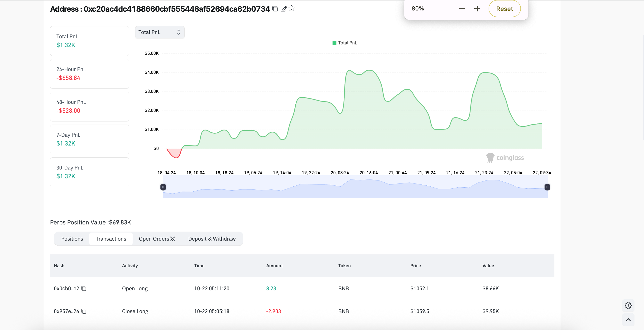The height and width of the screenshot is (330, 644).
Task: Go to Deposit & Withdraw tab
Action: [x=212, y=239]
